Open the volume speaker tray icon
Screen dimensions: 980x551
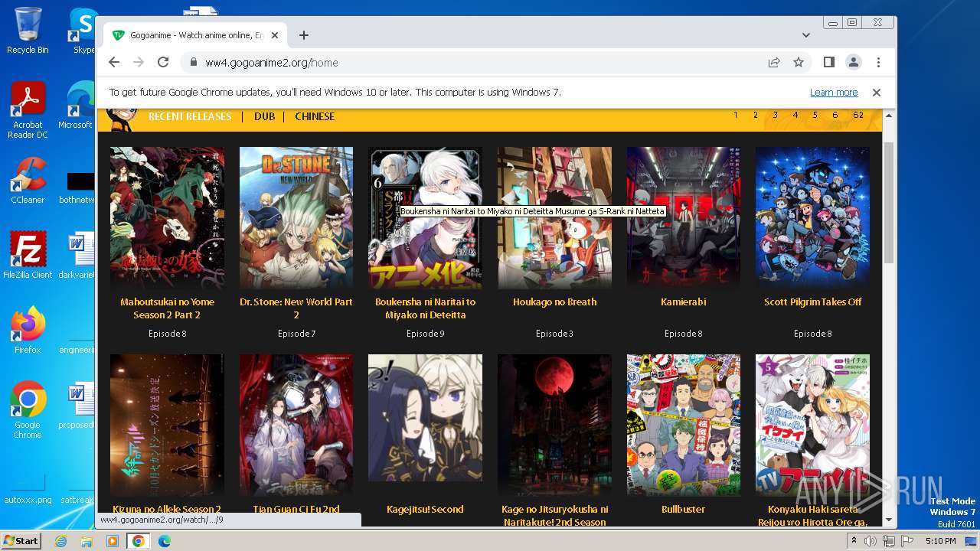(871, 541)
